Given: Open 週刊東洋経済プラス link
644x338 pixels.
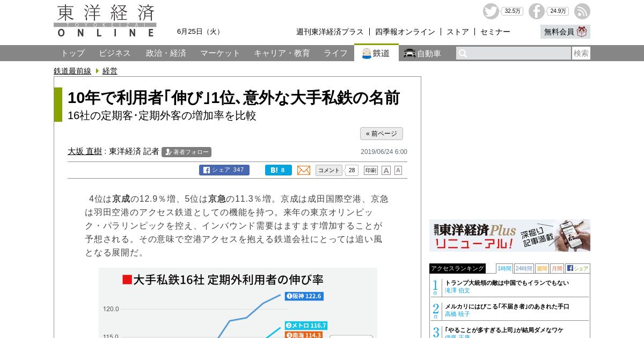Looking at the screenshot, I should pyautogui.click(x=330, y=32).
